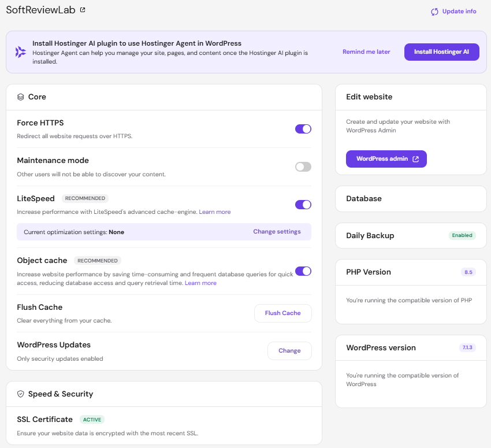491x448 pixels.
Task: Click the Core section stack icon
Action: click(x=21, y=97)
